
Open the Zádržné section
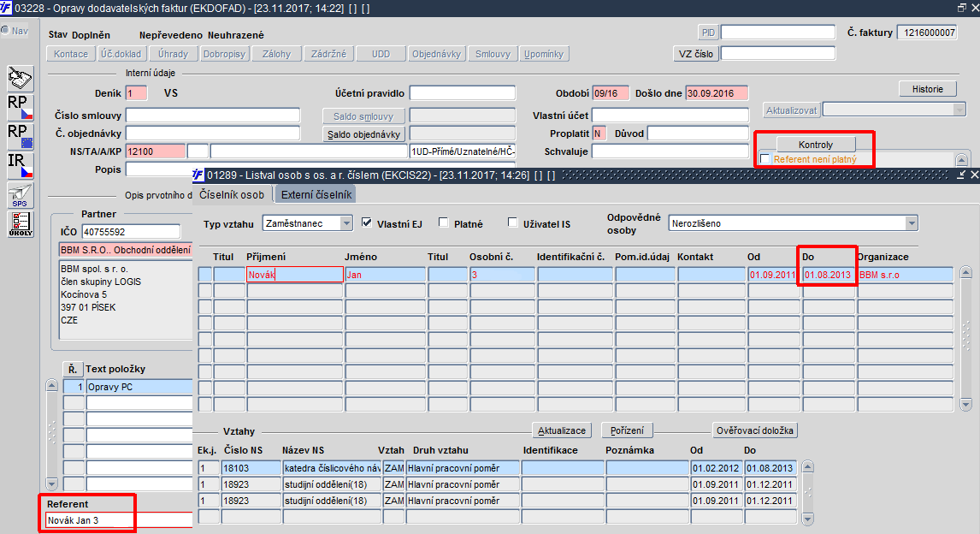(328, 54)
